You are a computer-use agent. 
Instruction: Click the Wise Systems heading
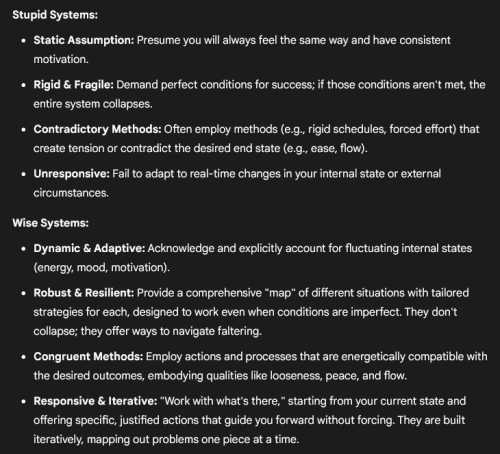tap(50, 223)
